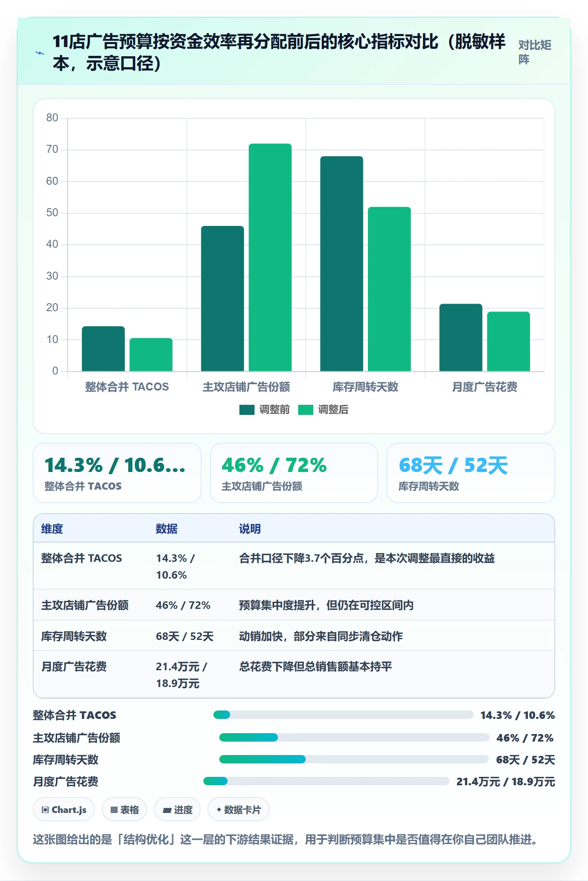Click the 维度 table column header
588x881 pixels.
tap(52, 529)
